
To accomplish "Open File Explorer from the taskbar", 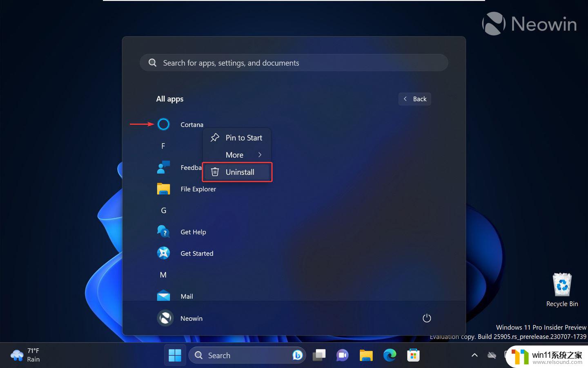I will [x=366, y=355].
